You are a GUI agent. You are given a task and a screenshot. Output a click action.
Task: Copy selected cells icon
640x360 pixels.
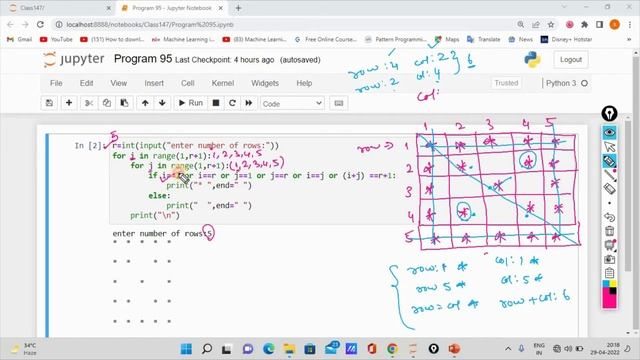coord(107,103)
